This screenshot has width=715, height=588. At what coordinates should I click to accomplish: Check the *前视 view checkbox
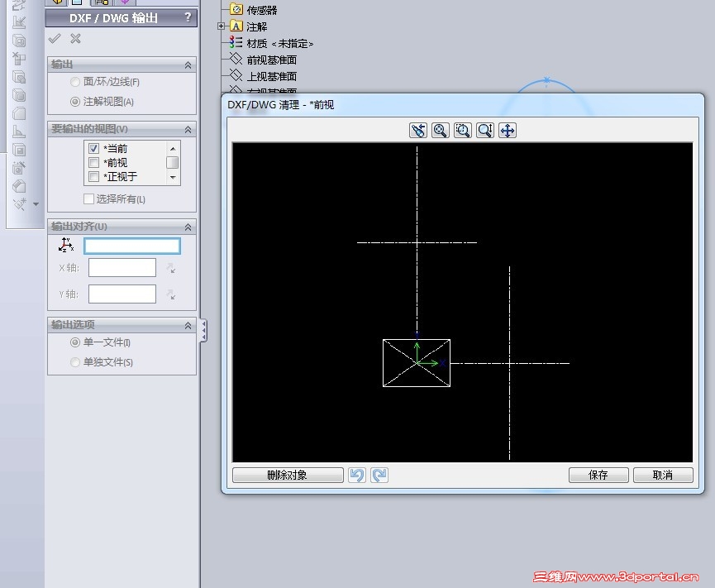point(94,162)
